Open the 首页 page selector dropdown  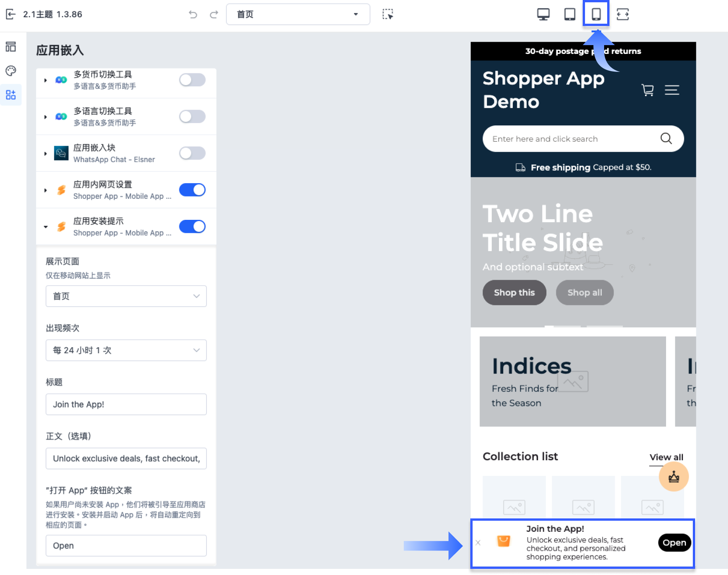tap(298, 14)
